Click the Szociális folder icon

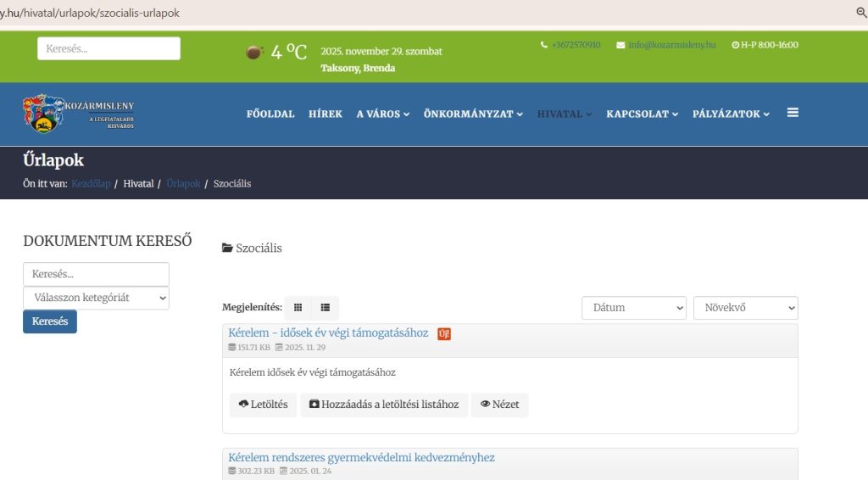point(227,248)
